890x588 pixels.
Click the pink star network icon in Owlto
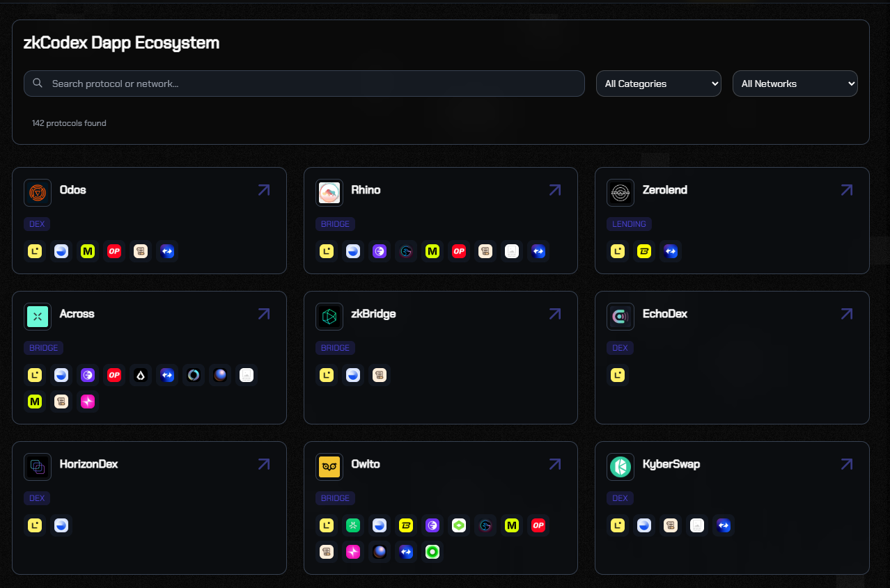pyautogui.click(x=353, y=552)
